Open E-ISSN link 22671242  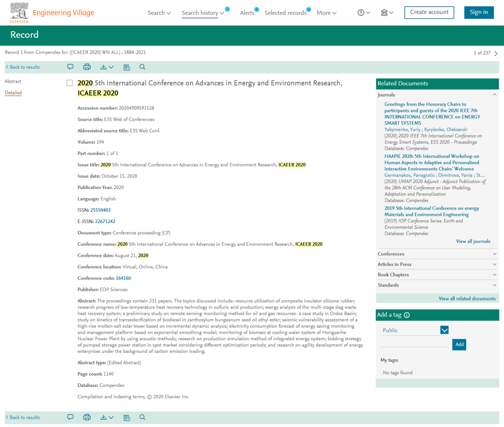pos(105,221)
